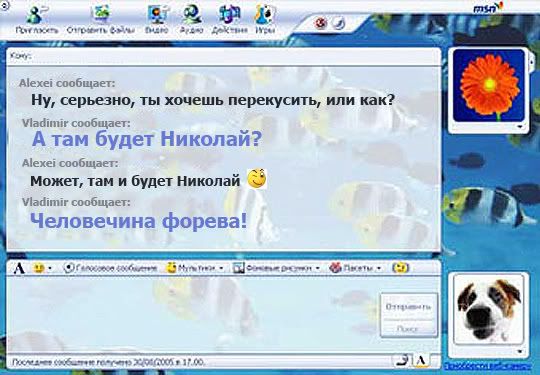The height and width of the screenshot is (375, 540).
Task: Click the smiley emoticon button
Action: [x=39, y=268]
